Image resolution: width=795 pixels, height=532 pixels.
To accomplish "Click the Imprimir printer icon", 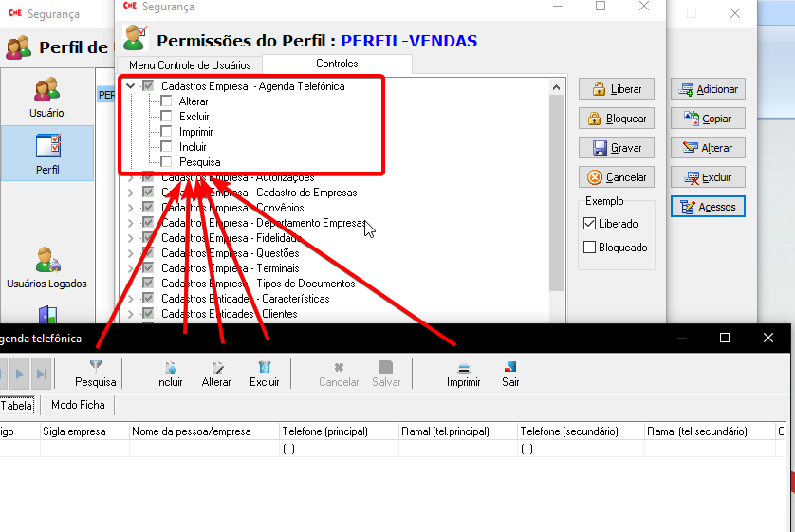I will (x=463, y=367).
